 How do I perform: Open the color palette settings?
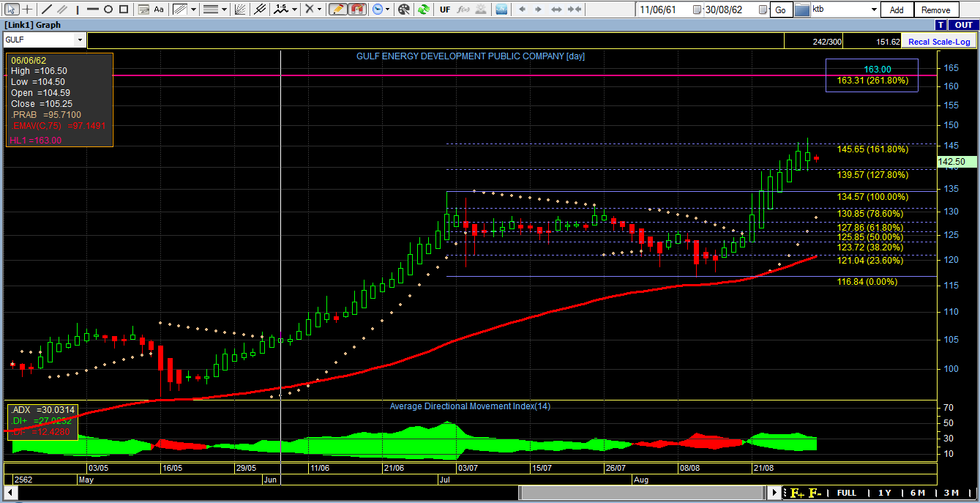(x=404, y=10)
